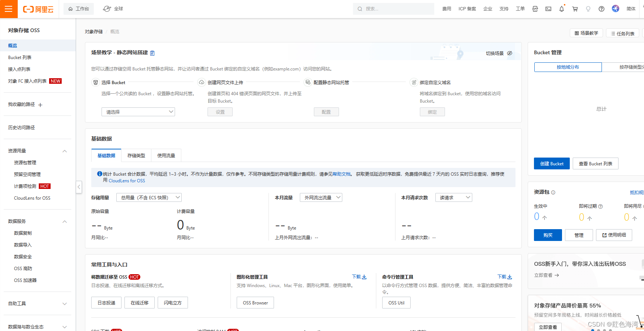The image size is (644, 331).
Task: Click the app download icon in top bar
Action: pyautogui.click(x=535, y=9)
